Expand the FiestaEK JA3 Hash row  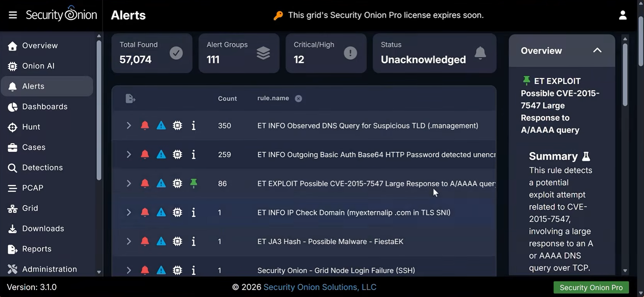click(x=128, y=241)
